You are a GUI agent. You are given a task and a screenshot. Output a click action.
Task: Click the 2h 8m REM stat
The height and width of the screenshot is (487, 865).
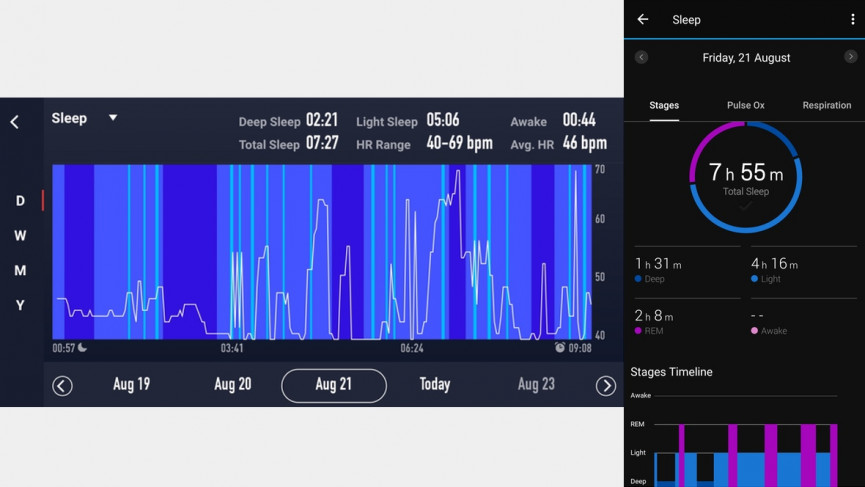(x=654, y=322)
